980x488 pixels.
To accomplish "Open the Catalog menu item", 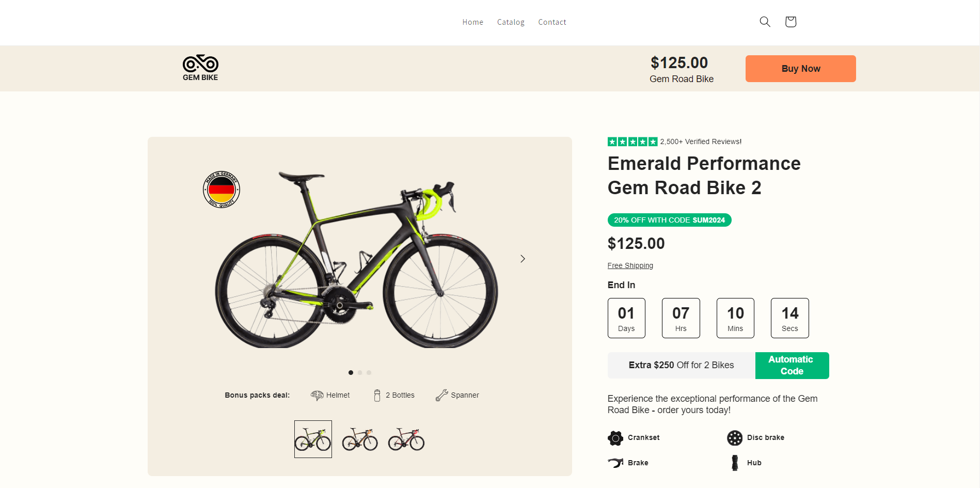I will (511, 22).
